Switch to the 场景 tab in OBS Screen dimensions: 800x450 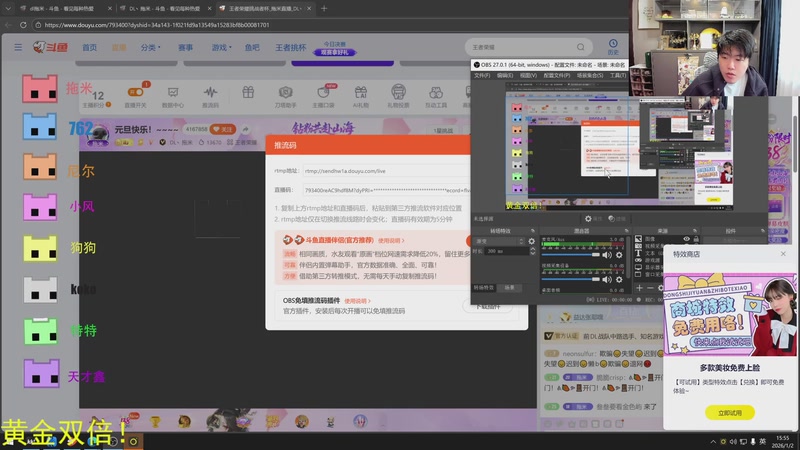[x=509, y=288]
